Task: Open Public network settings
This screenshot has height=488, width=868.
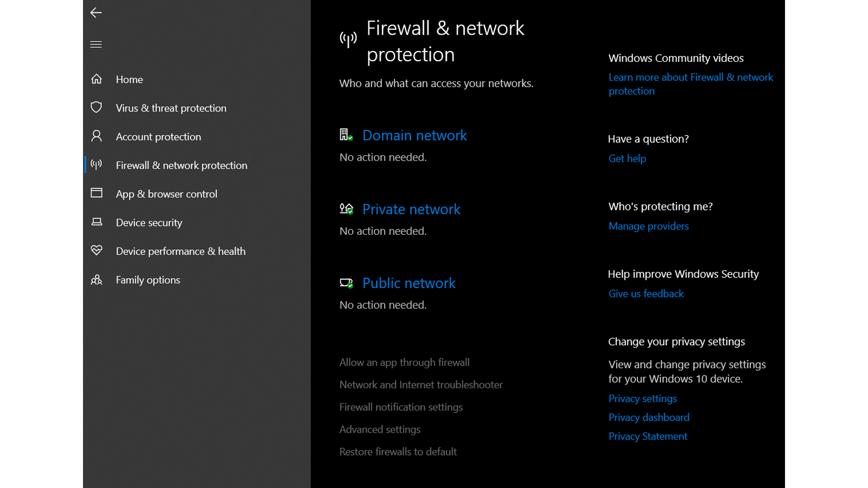Action: pos(409,283)
